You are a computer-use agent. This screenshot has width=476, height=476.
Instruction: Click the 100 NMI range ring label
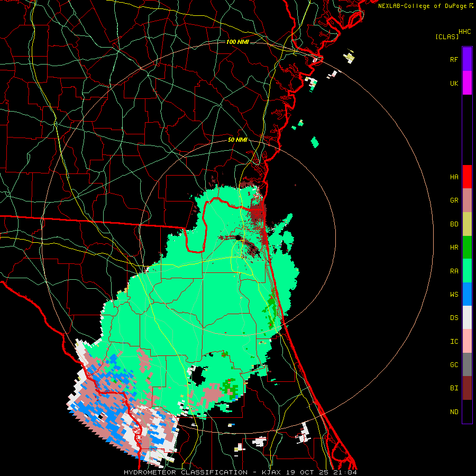[x=237, y=42]
